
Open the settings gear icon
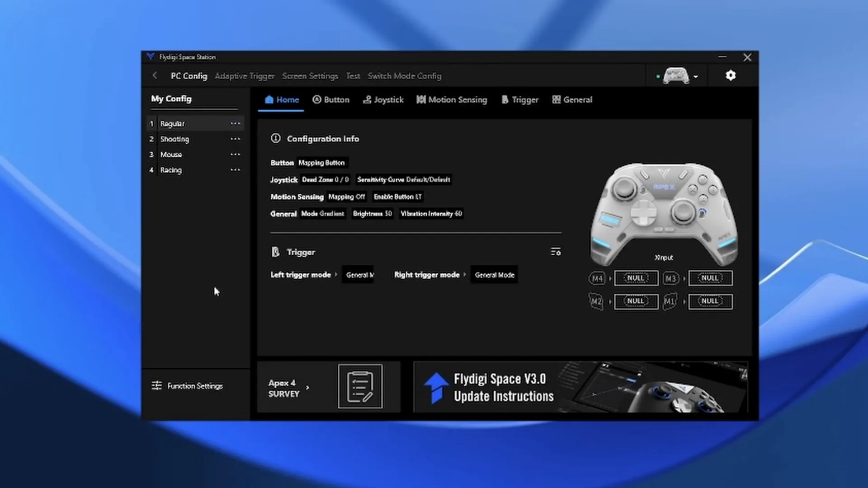tap(731, 75)
